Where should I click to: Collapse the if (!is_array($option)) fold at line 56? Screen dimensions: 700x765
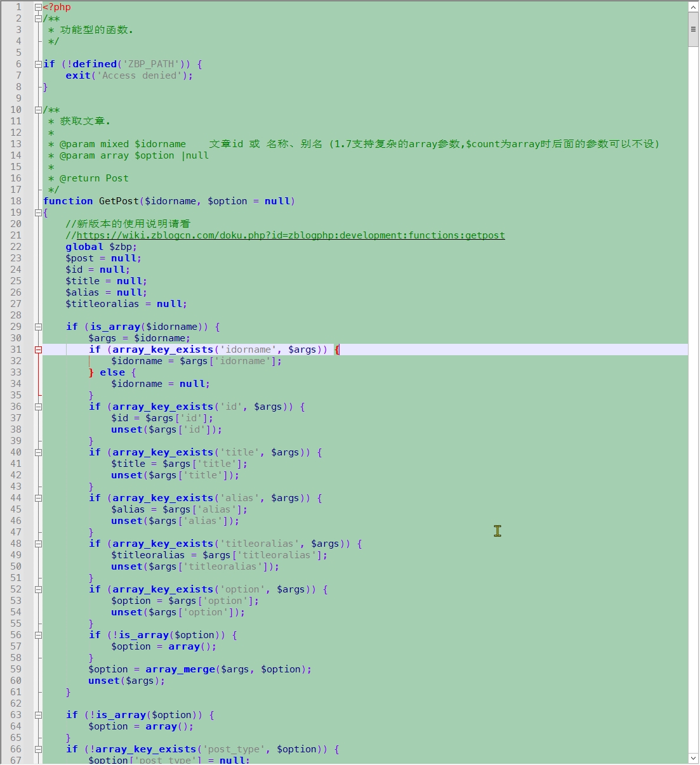[38, 635]
